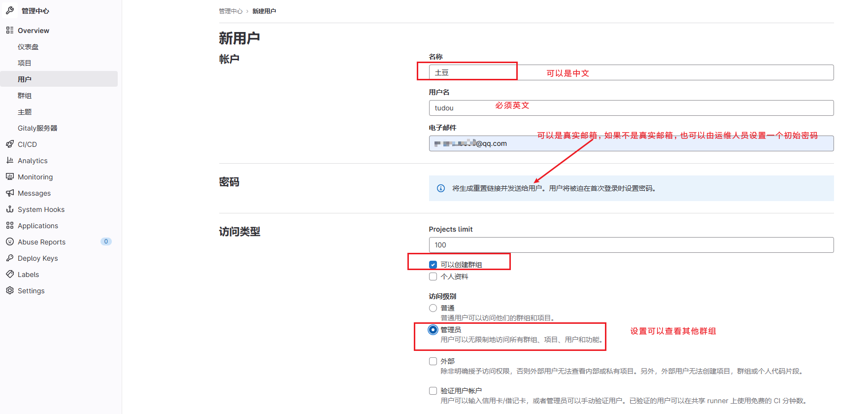Click the Analytics chart icon
Screen dimensions: 868x414
pyautogui.click(x=10, y=161)
